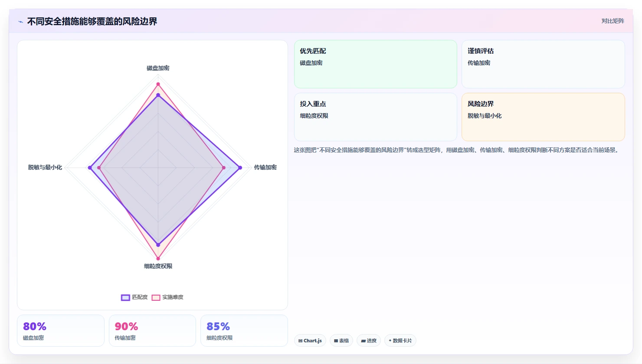
Task: Select the 85% 细粒度权限 stat card
Action: 244,331
